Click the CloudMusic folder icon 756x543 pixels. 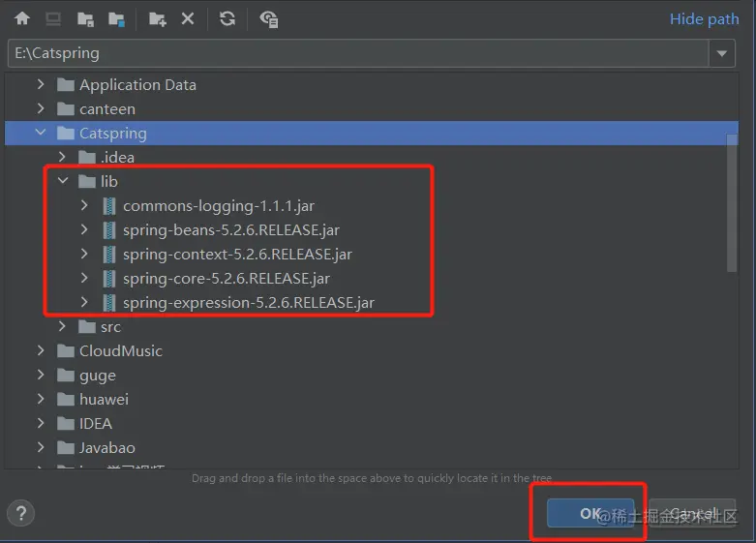click(x=66, y=351)
